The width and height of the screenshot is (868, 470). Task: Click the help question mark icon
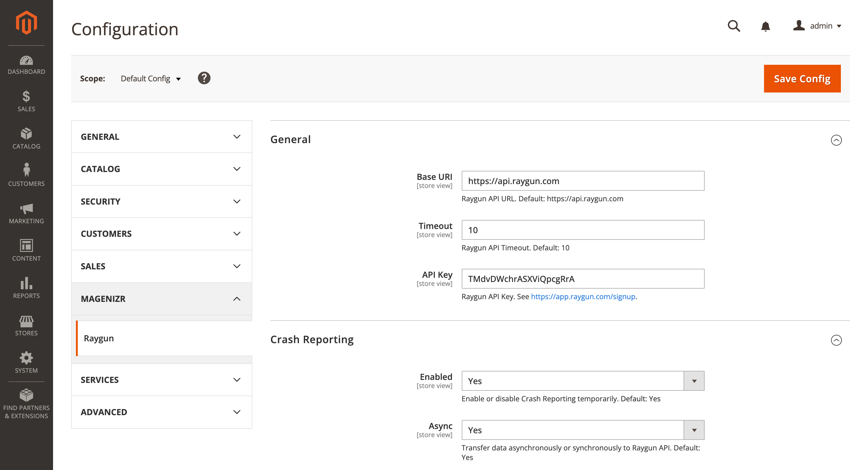pyautogui.click(x=204, y=78)
